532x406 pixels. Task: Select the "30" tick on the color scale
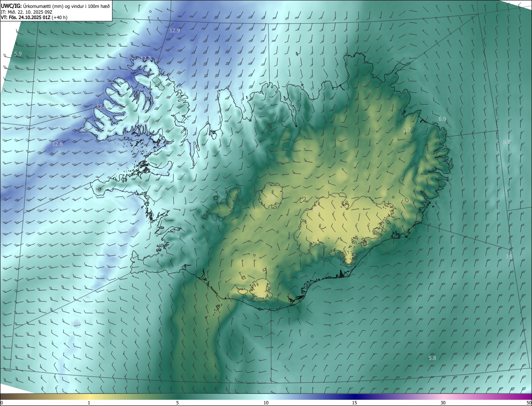click(443, 403)
